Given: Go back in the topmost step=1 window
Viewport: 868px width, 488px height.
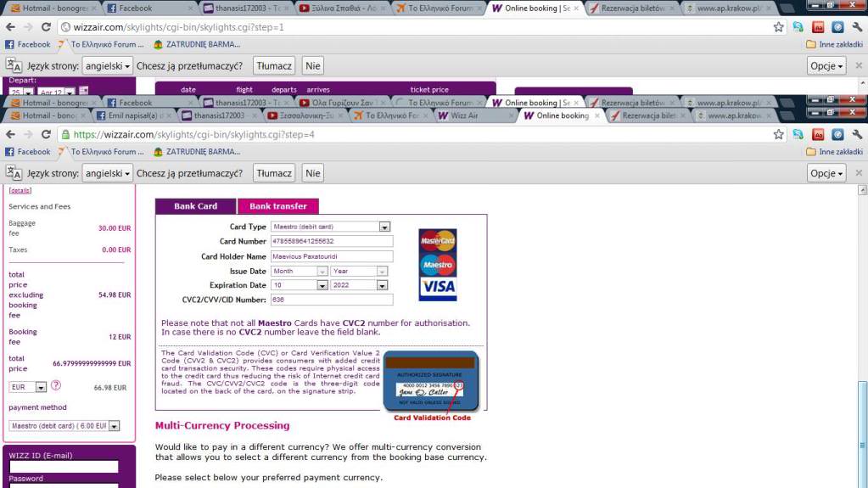Looking at the screenshot, I should click(x=10, y=27).
